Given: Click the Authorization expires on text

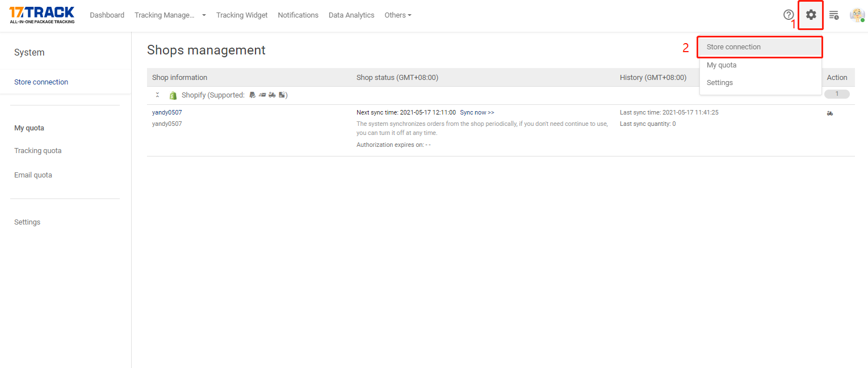Looking at the screenshot, I should (393, 145).
